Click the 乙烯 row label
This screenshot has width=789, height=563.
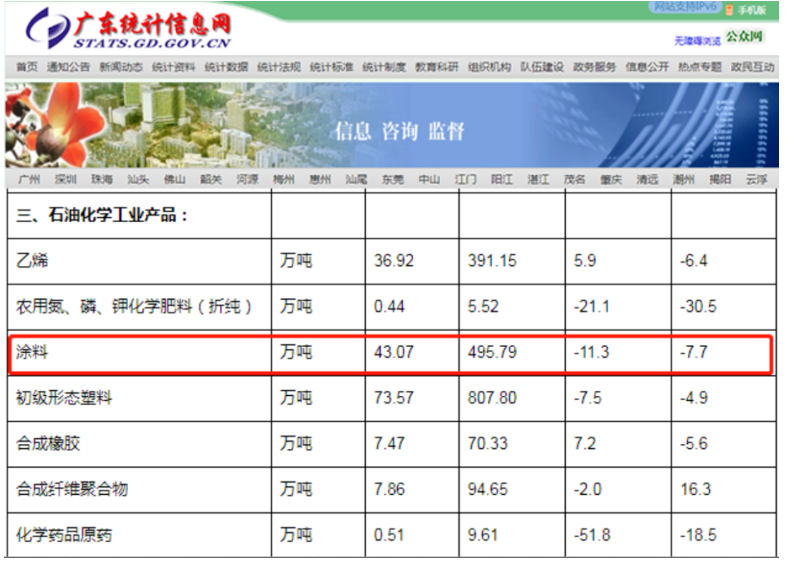(32, 261)
